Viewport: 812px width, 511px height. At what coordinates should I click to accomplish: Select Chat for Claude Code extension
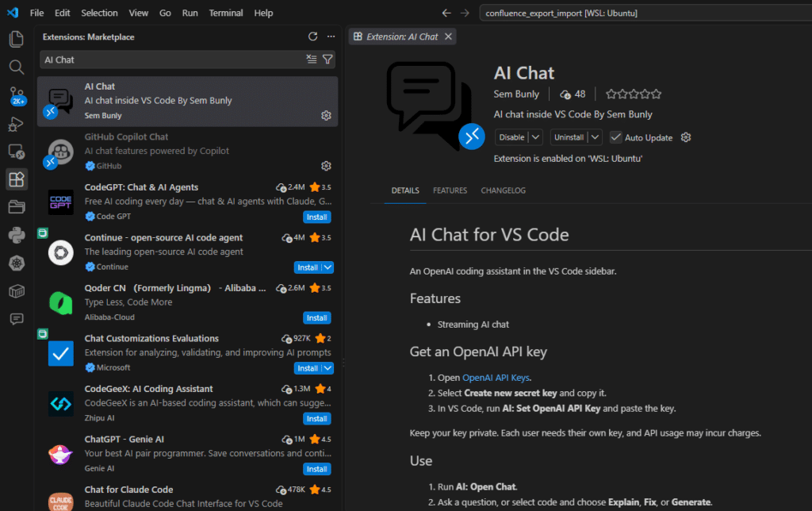pos(187,497)
